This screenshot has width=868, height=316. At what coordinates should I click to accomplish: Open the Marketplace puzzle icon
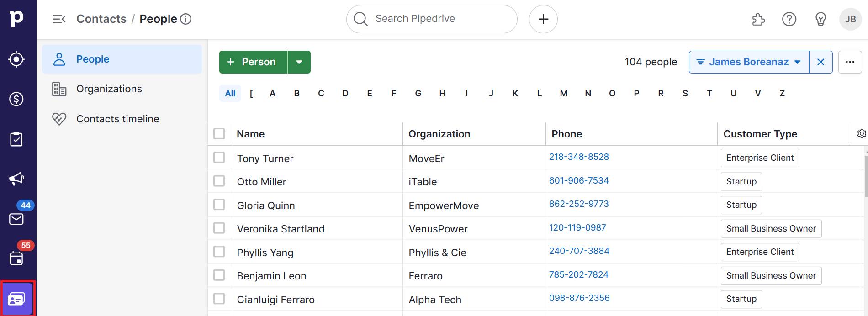[x=758, y=19]
